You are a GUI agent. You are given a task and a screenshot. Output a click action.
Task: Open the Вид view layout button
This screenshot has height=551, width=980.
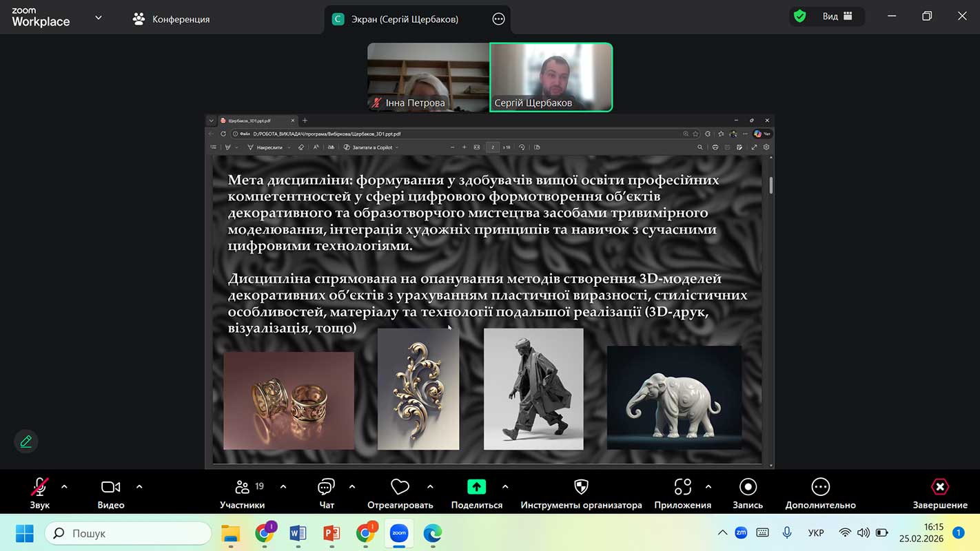837,16
